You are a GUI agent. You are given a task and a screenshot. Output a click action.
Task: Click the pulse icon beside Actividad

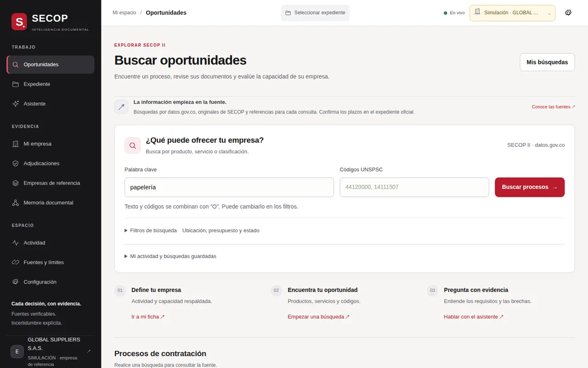16,242
